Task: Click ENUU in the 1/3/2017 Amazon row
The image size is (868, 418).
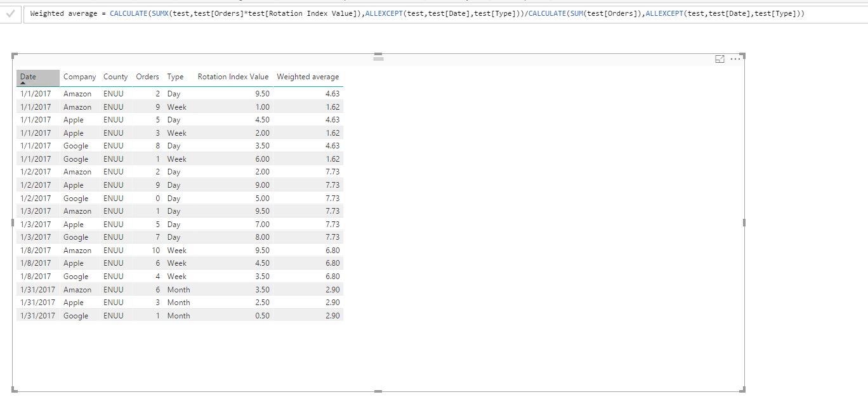Action: tap(114, 211)
